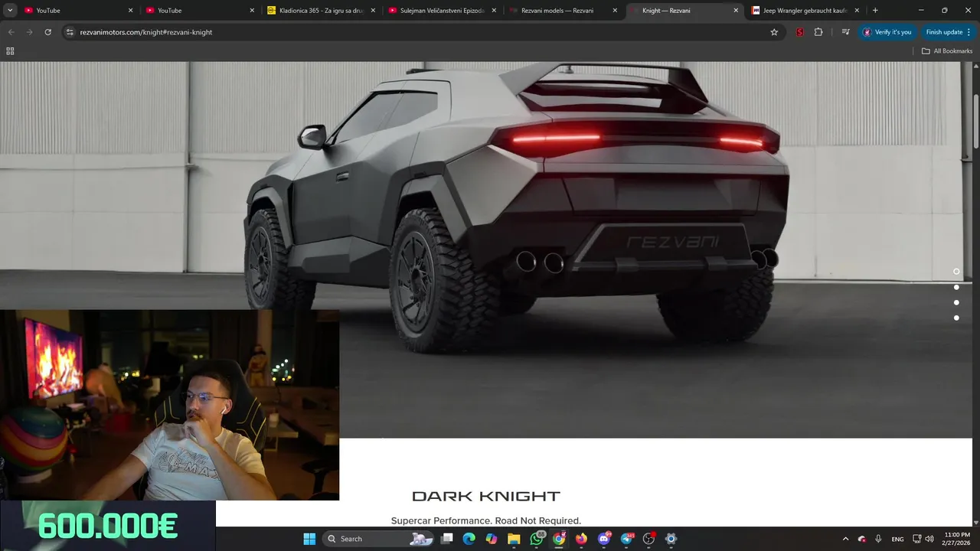Open File Explorer from the taskbar
Viewport: 980px width, 551px height.
(x=514, y=539)
